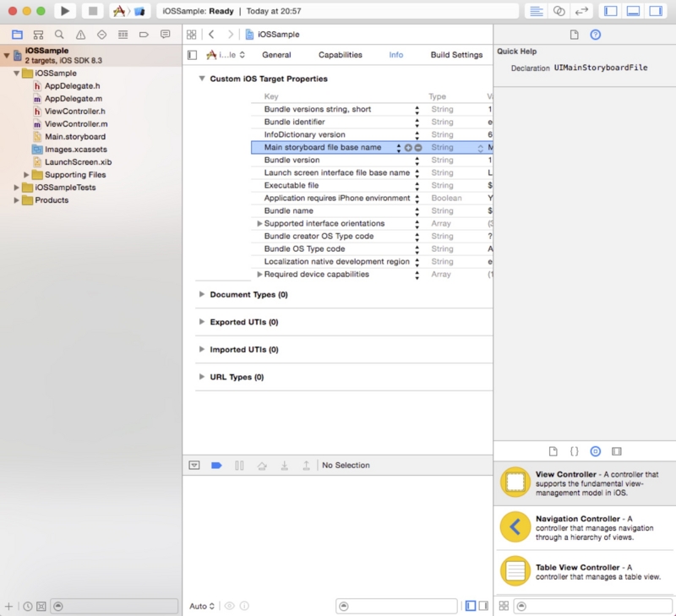Viewport: 676px width, 616px height.
Task: Expand the Products group
Action: [16, 200]
